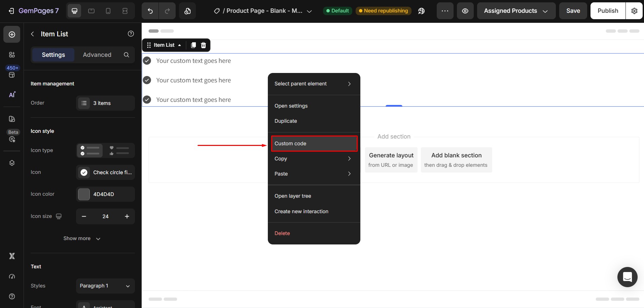Switch to desktop device preview

tap(74, 11)
